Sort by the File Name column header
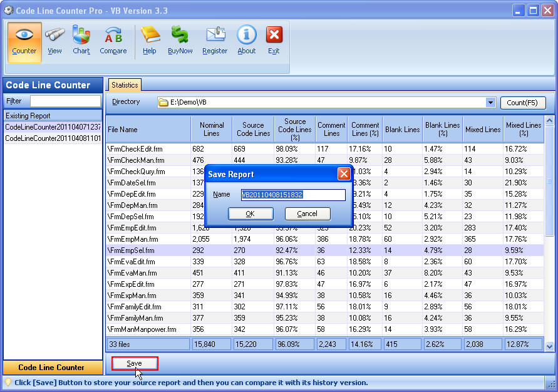The image size is (558, 392). click(148, 130)
